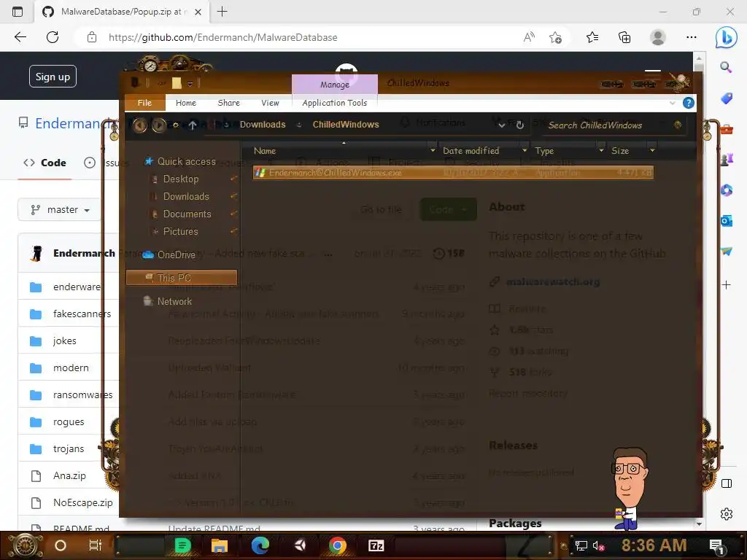The image size is (747, 560).
Task: Click Explorer back navigation button
Action: (x=139, y=125)
